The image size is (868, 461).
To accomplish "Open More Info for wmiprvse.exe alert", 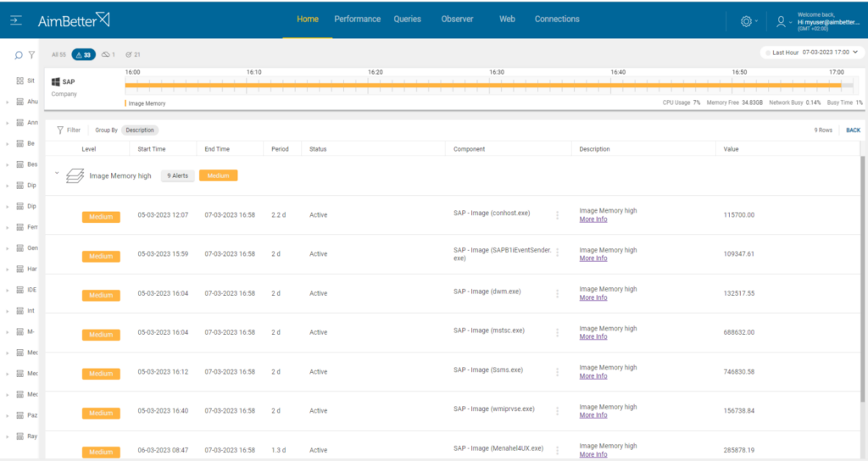I will [593, 415].
